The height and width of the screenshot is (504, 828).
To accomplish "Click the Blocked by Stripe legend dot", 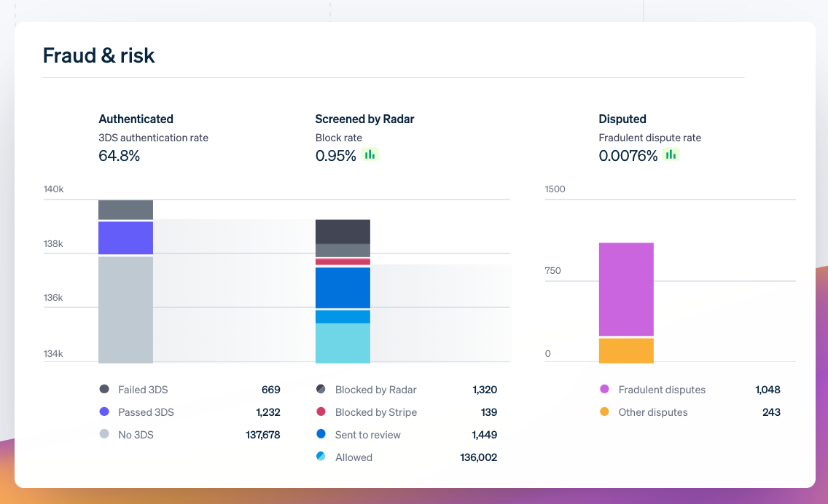I will pos(321,412).
